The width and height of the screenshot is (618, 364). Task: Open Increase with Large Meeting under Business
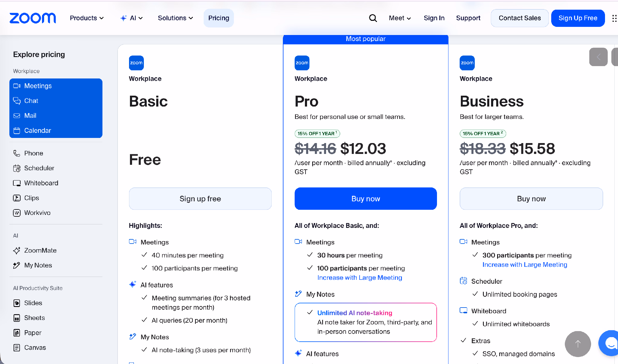pos(525,265)
